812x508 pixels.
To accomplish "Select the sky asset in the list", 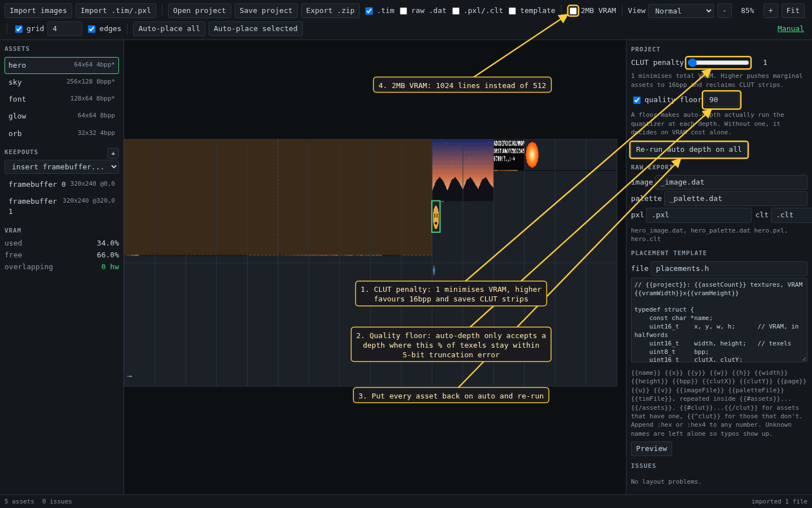I will click(61, 82).
